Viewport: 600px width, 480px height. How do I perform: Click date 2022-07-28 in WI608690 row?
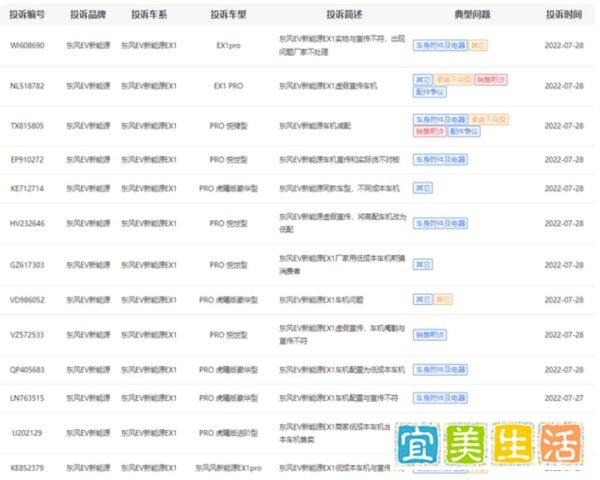click(564, 46)
